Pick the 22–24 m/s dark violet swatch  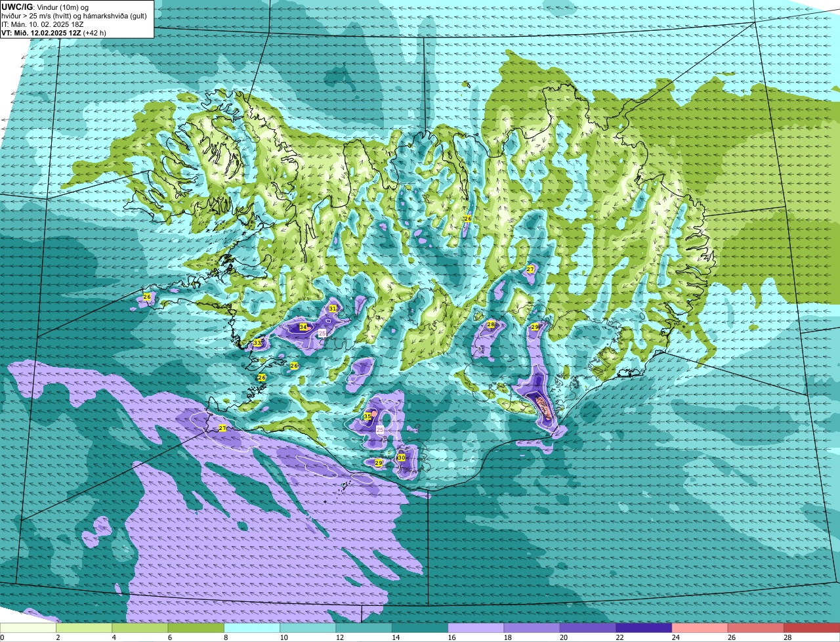644,628
